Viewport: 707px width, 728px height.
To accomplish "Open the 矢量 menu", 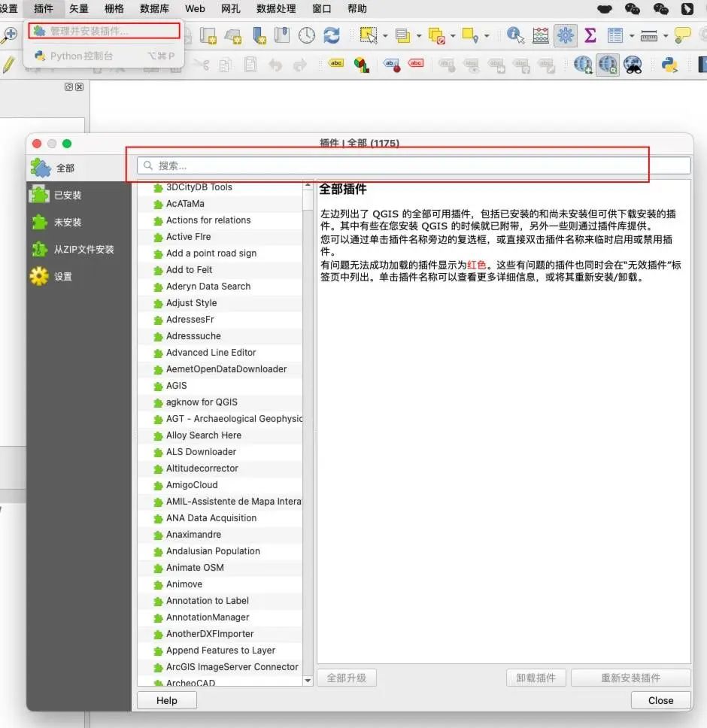I will 78,8.
